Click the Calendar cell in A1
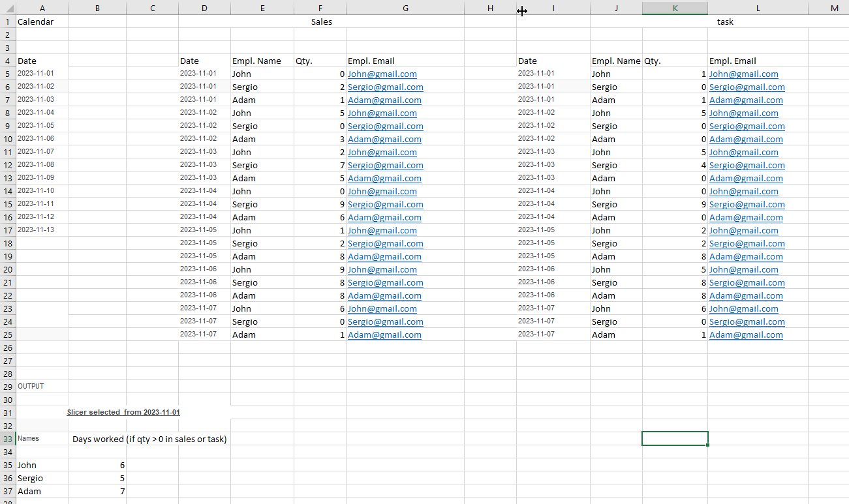Image resolution: width=849 pixels, height=504 pixels. coord(42,22)
